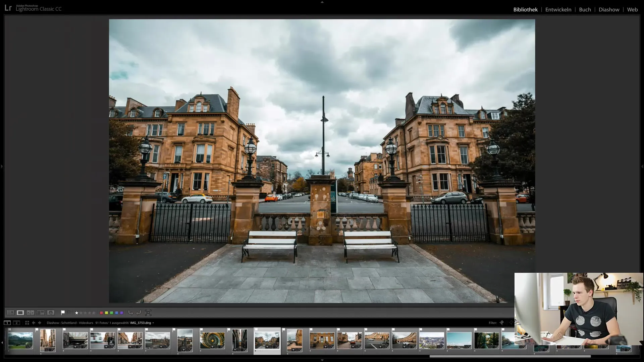Select the Loupe view icon
Viewport: 644px width, 362px height.
[x=20, y=313]
